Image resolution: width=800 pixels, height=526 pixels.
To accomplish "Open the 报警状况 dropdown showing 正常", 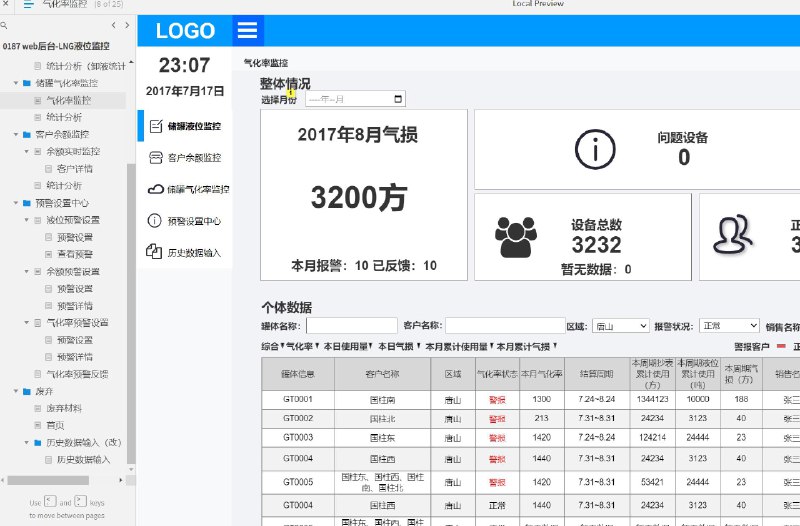I will click(x=729, y=325).
